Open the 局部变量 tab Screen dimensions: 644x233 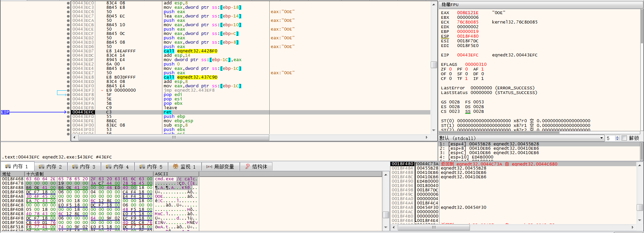tap(220, 167)
